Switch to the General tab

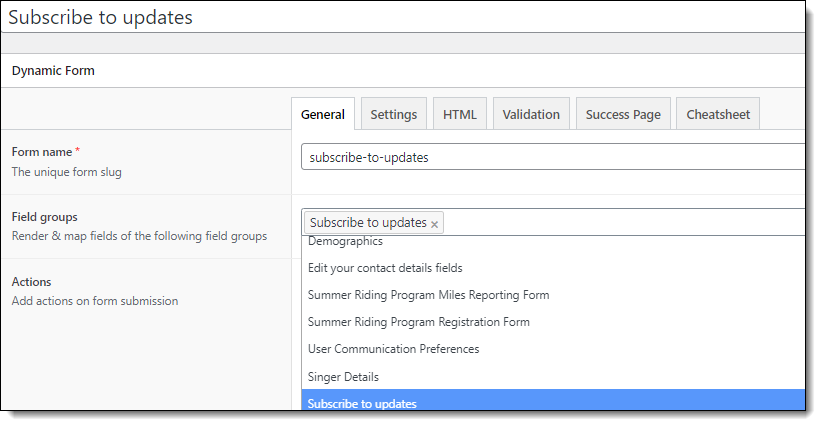(x=323, y=114)
